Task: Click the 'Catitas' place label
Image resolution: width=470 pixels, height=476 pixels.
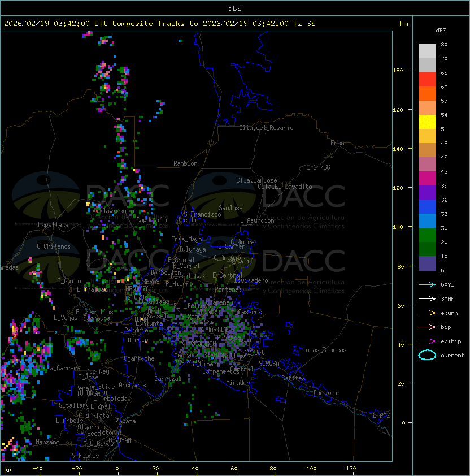Action: [x=293, y=378]
